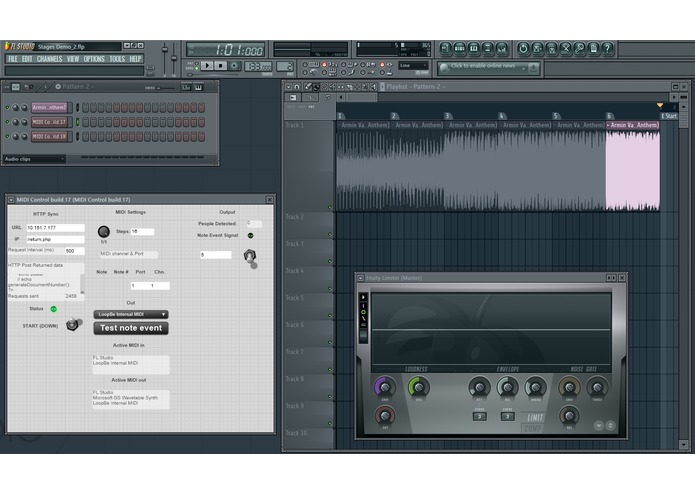Open the FILE menu
This screenshot has width=695, height=494.
[x=13, y=59]
